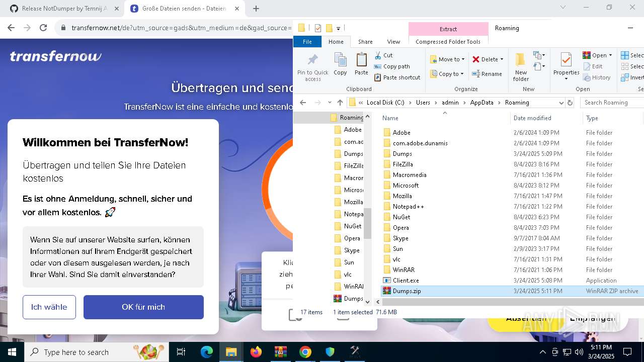
Task: Click History in the Open group
Action: tap(597, 77)
